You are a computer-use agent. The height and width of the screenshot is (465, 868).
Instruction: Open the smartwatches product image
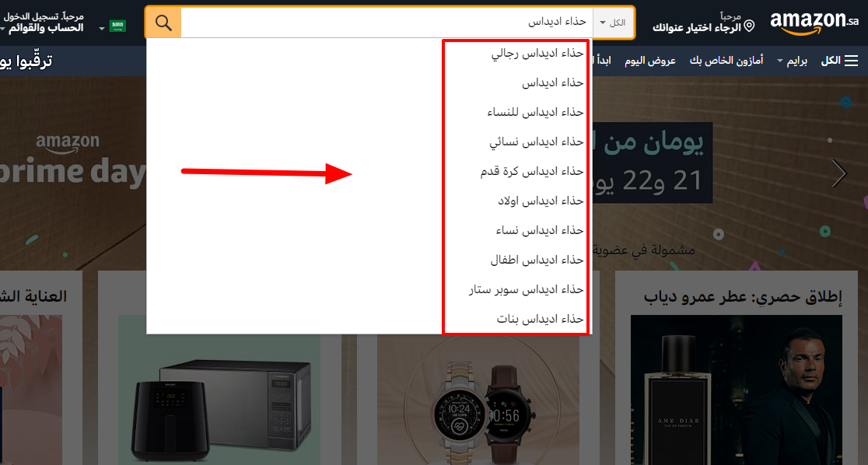(x=478, y=390)
